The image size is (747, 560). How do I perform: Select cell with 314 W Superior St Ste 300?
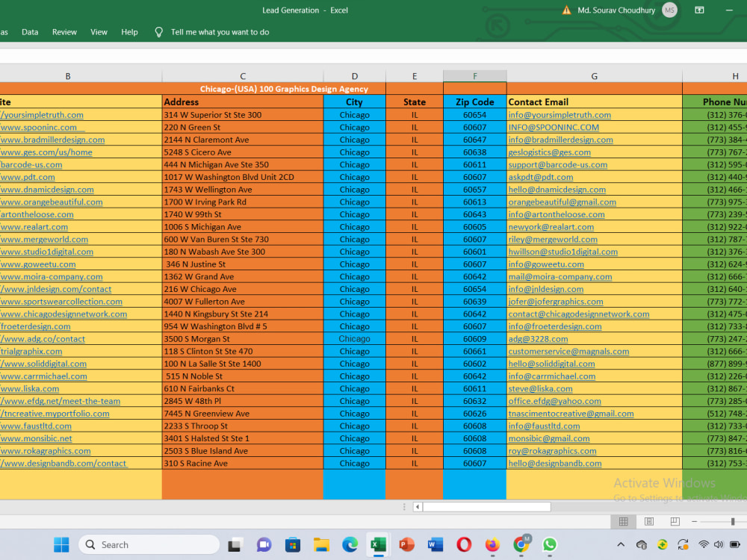click(243, 115)
